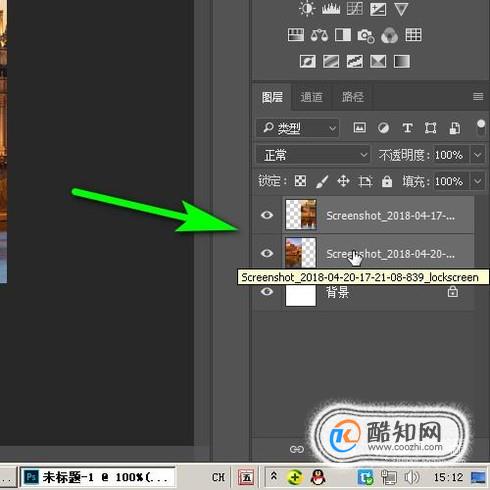Add a Levels adjustment layer
This screenshot has width=490, height=490.
pos(331,9)
